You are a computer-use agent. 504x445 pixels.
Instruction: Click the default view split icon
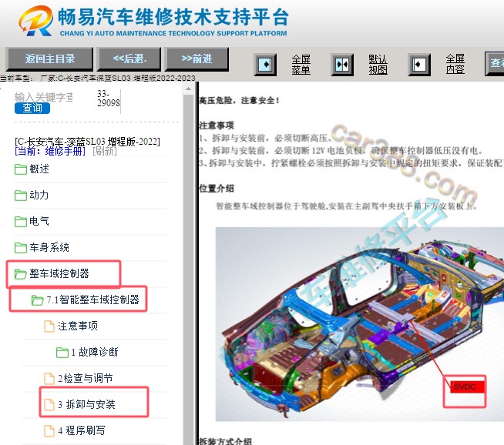click(342, 65)
